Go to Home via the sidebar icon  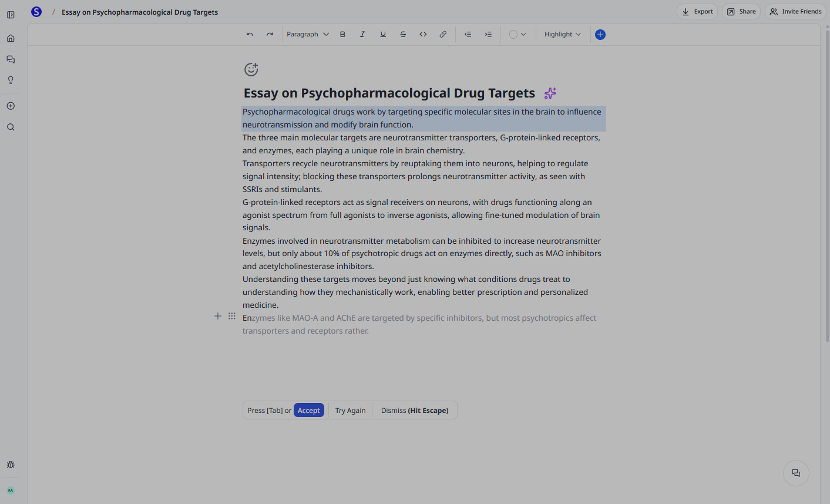pyautogui.click(x=10, y=38)
